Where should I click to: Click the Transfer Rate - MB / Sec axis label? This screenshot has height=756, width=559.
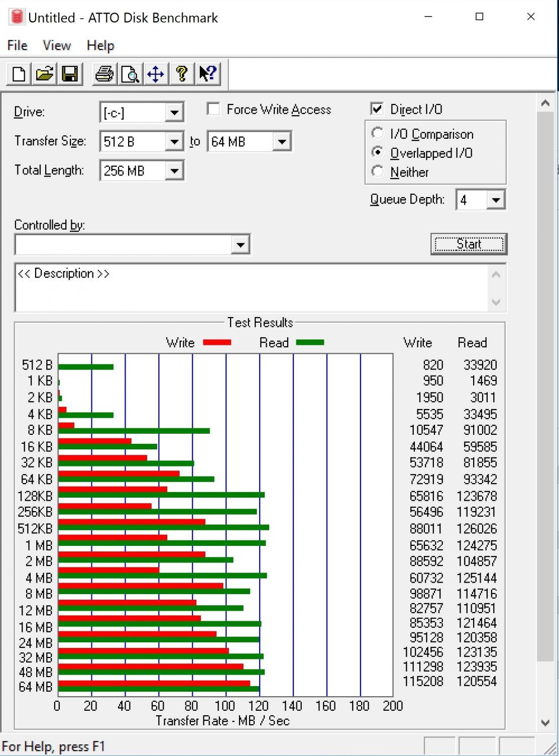[222, 721]
